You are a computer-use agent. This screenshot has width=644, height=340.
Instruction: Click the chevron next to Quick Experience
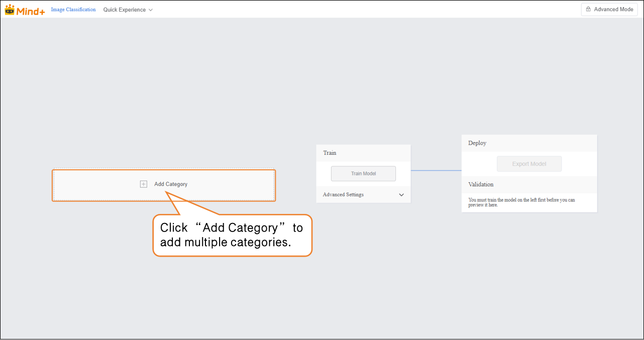point(151,10)
